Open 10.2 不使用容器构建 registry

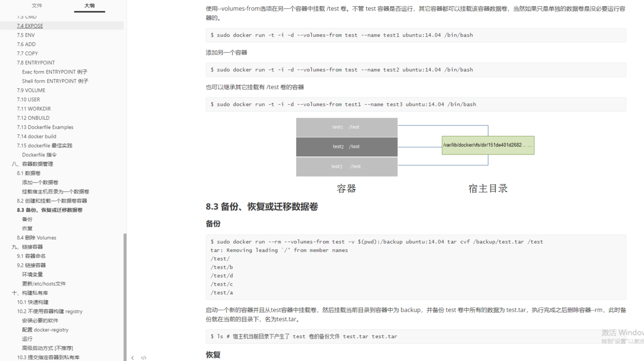(x=49, y=312)
